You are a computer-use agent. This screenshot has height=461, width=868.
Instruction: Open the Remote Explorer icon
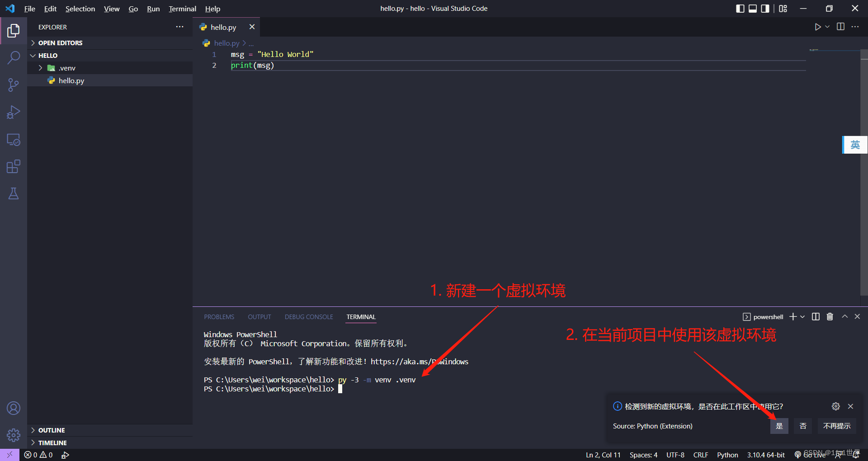pos(14,140)
